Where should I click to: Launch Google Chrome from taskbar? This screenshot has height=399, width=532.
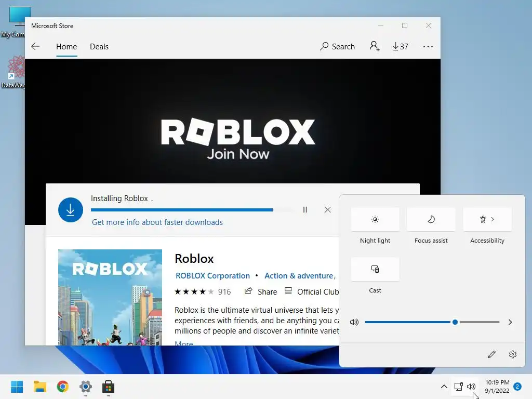pos(63,387)
